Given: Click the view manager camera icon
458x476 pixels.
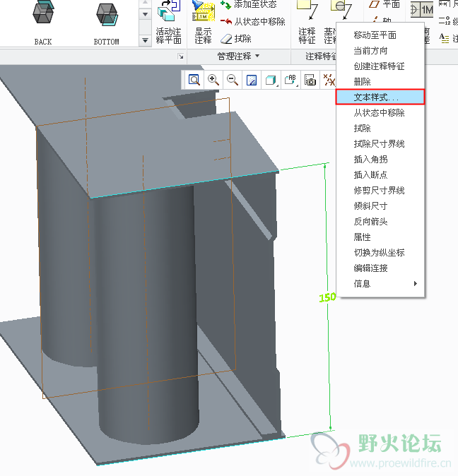Looking at the screenshot, I should click(x=310, y=80).
